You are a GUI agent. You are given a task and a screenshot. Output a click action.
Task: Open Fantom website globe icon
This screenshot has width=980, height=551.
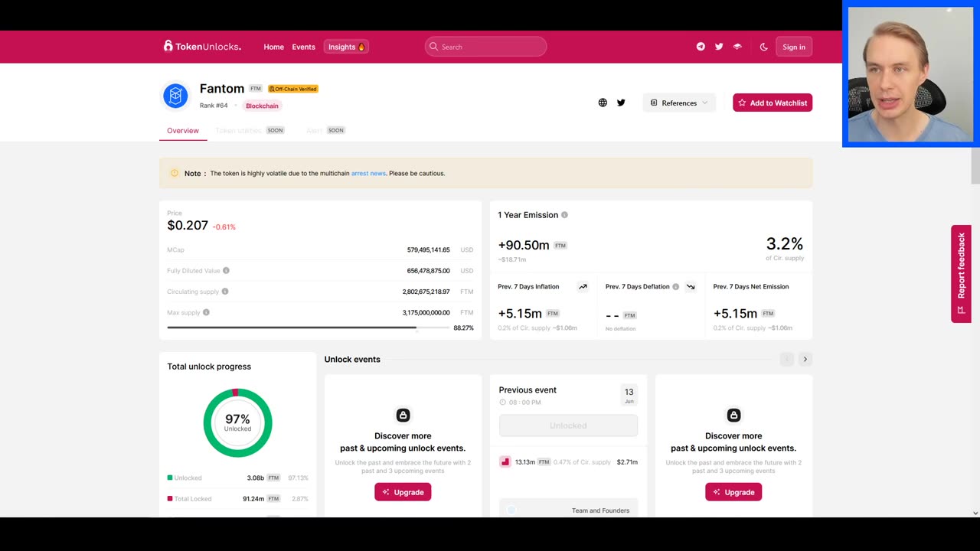(x=603, y=103)
